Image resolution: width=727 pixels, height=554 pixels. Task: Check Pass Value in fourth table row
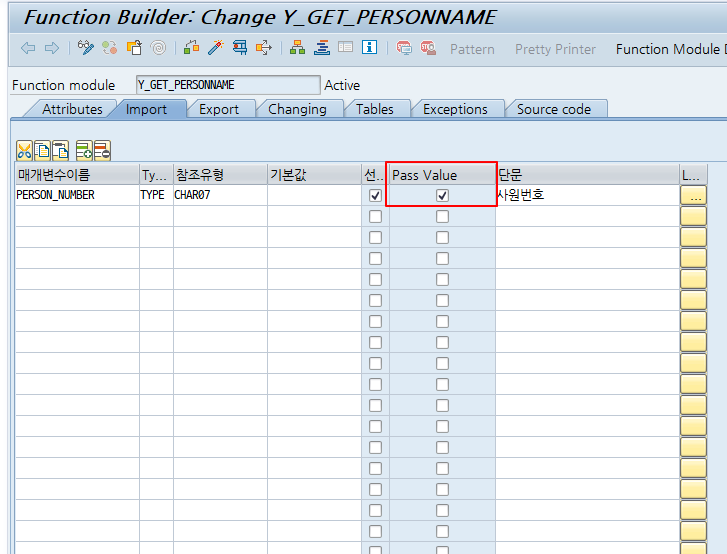coord(442,258)
